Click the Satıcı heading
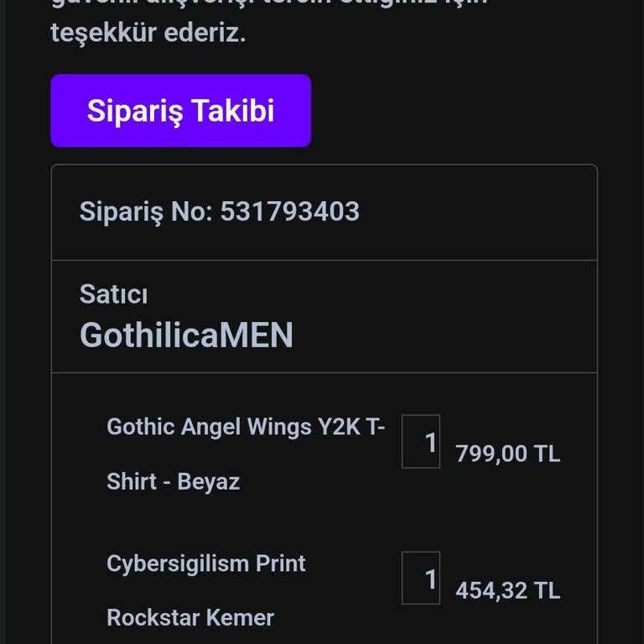 coord(113,294)
